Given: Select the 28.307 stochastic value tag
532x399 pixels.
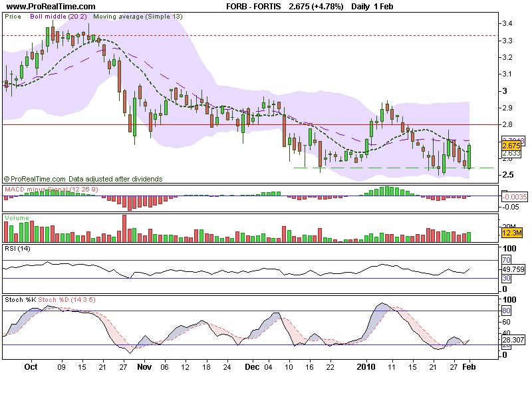Looking at the screenshot, I should [x=513, y=340].
